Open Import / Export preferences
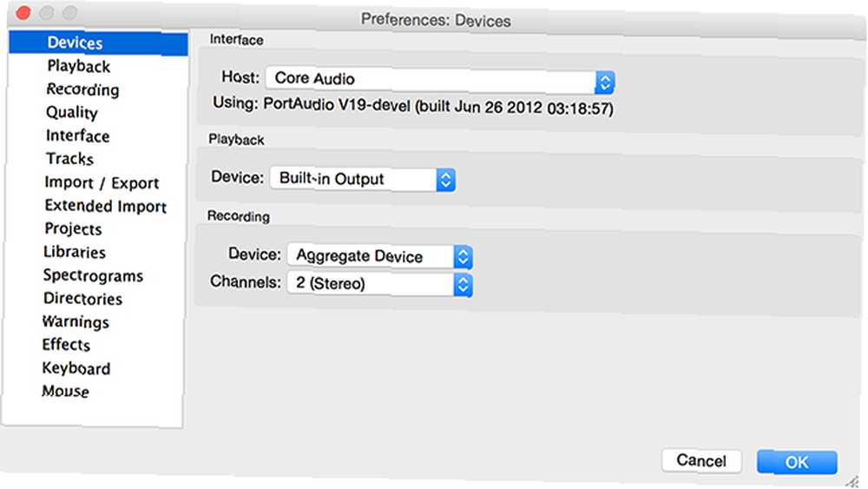The width and height of the screenshot is (868, 489). 102,182
